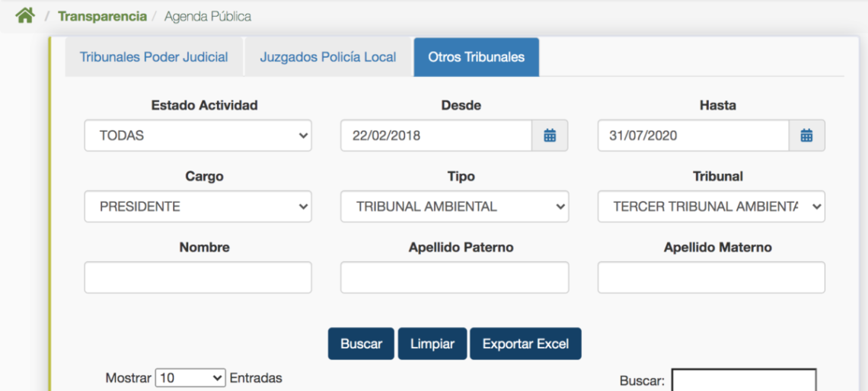Switch to Tribunales Poder Judicial tab
Viewport: 868px width, 391px height.
[x=154, y=57]
